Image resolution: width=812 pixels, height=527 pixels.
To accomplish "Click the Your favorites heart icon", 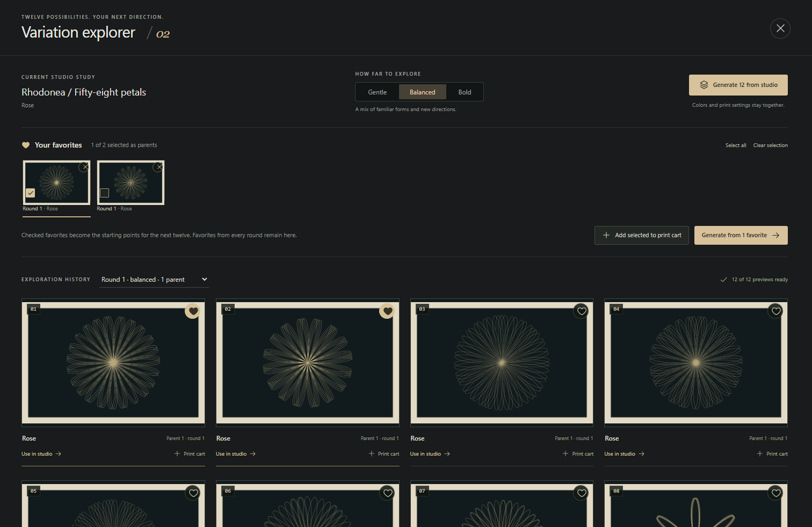I will pyautogui.click(x=26, y=145).
